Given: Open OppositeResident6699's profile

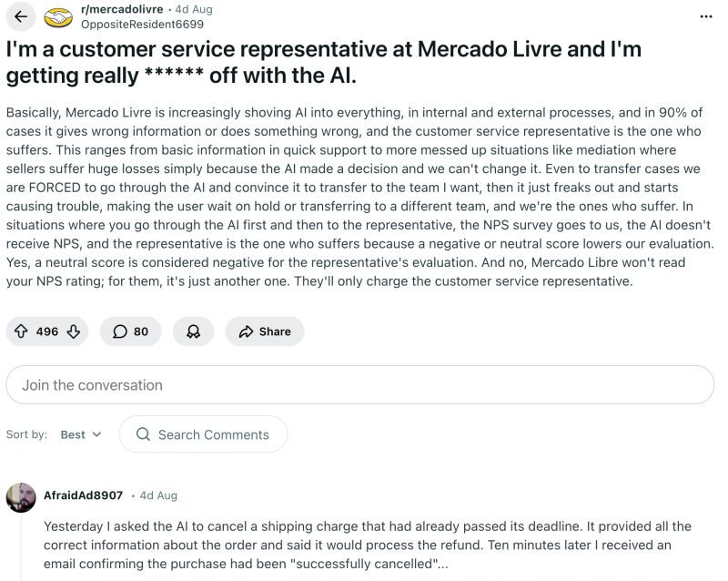Looking at the screenshot, I should (x=142, y=25).
